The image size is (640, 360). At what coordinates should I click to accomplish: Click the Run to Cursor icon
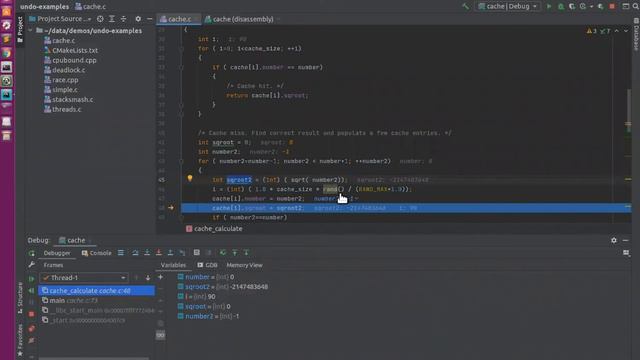point(182,253)
